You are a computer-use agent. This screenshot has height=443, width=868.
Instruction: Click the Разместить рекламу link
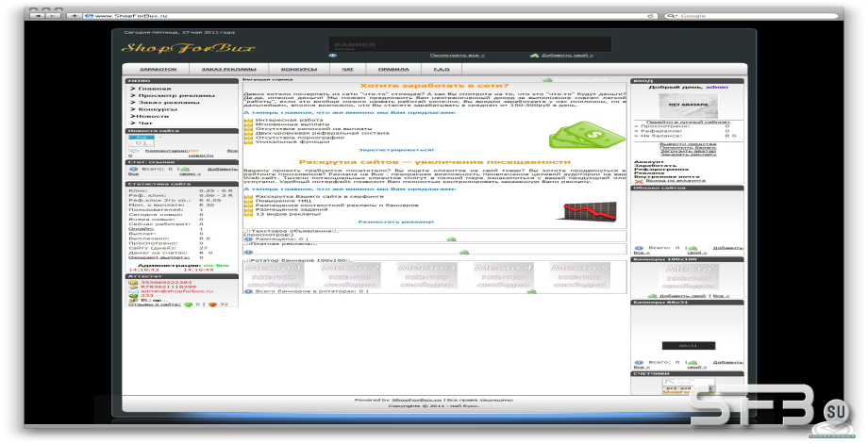(x=396, y=221)
